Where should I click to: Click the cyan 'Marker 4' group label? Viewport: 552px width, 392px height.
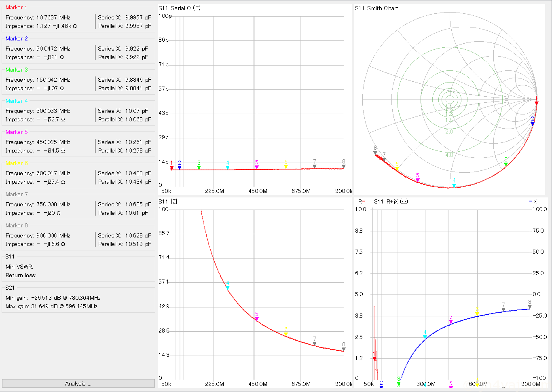pos(17,101)
